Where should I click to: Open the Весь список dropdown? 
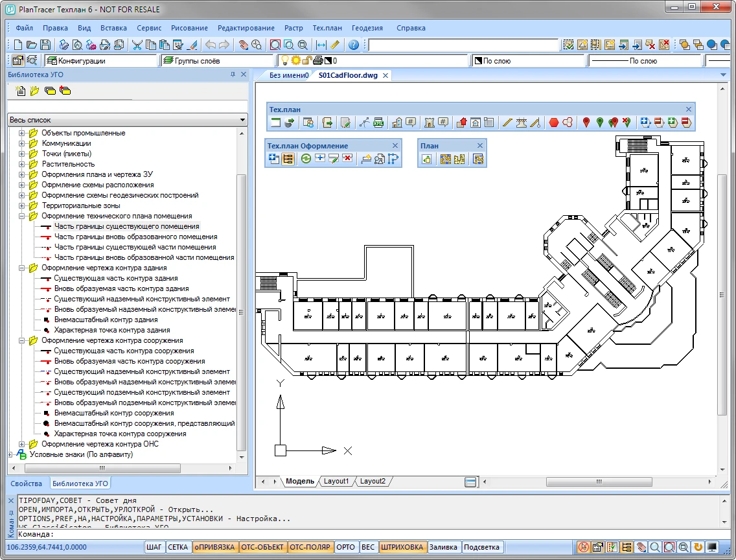[x=242, y=120]
